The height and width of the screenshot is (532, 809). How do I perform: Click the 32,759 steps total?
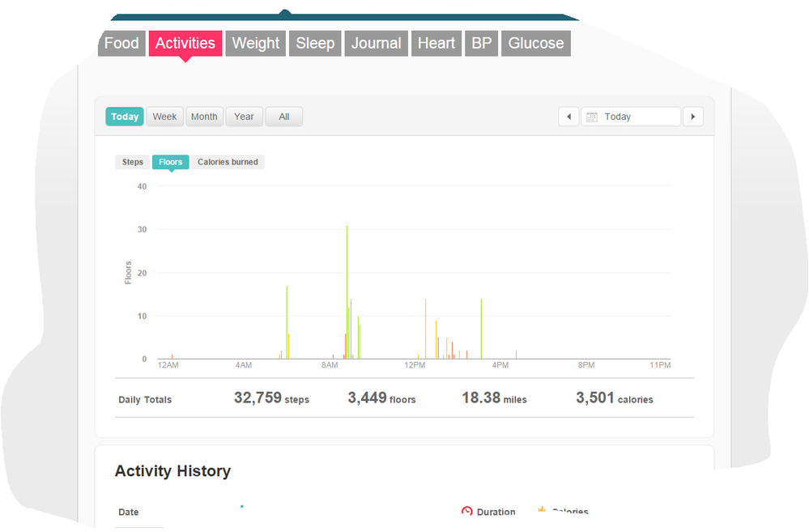click(x=271, y=398)
